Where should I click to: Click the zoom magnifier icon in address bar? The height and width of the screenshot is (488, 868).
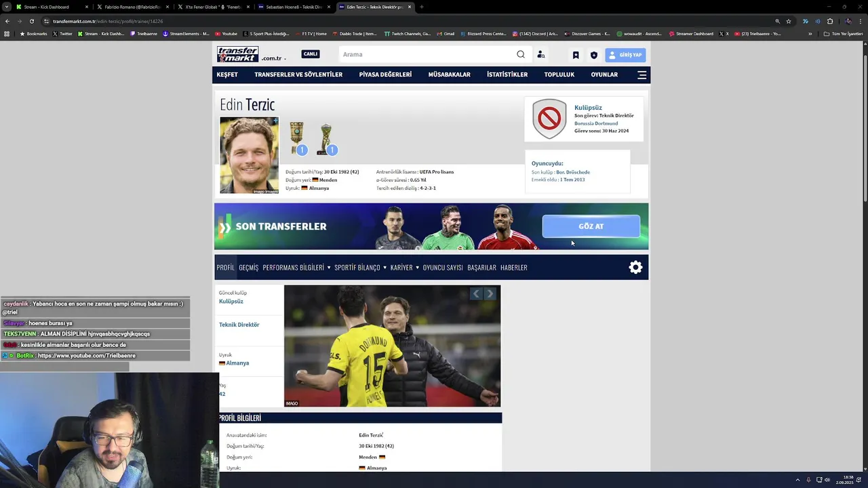[x=777, y=21]
